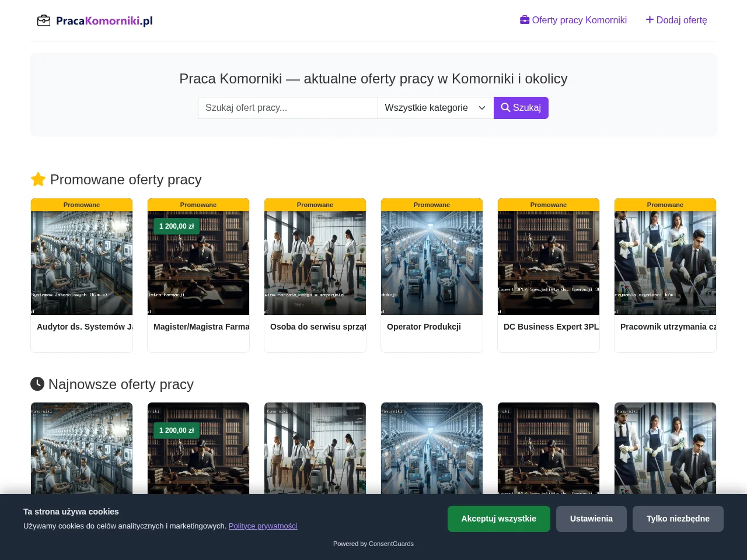
Task: Open the Polityce prywatności link
Action: [x=263, y=526]
